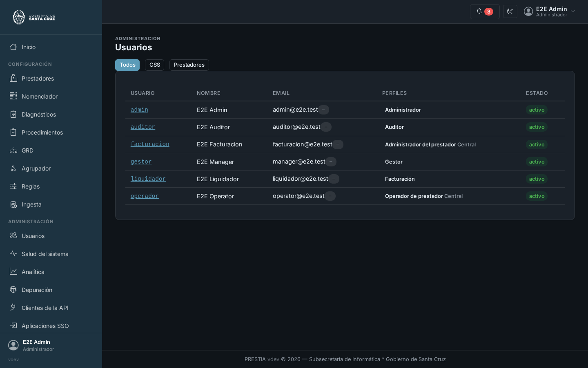Open the facturacion user link
Viewport: 588px width, 368px height.
point(150,144)
